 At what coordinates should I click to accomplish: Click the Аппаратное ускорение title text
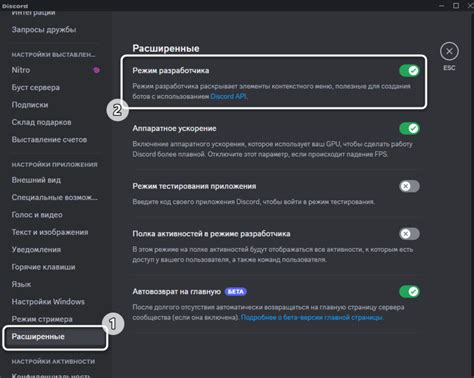pyautogui.click(x=174, y=128)
